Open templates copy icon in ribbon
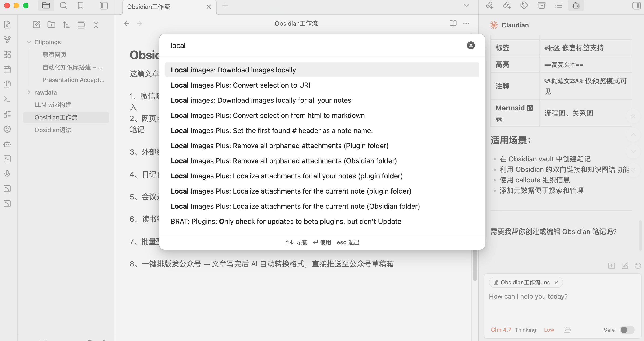Screen dimensions: 644x341 click(x=7, y=84)
